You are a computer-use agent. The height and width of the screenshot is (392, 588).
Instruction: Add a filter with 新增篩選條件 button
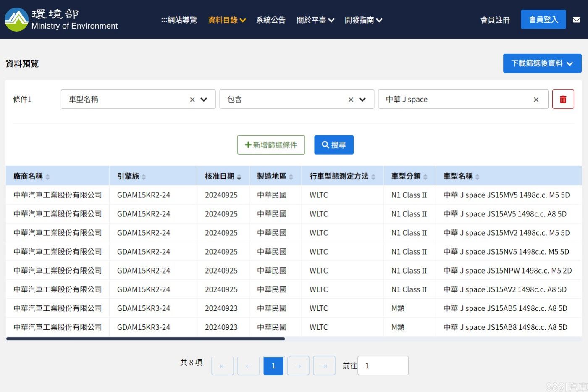(x=271, y=145)
